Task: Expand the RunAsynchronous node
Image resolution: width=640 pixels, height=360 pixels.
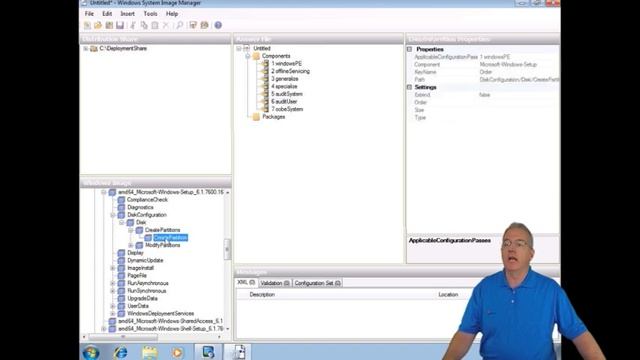Action: pos(113,283)
